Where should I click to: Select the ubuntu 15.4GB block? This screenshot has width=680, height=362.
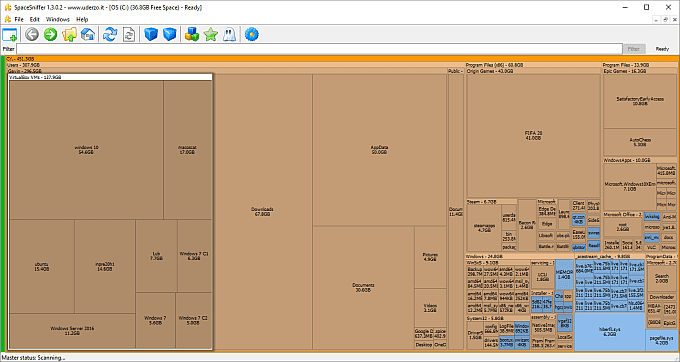[42, 266]
